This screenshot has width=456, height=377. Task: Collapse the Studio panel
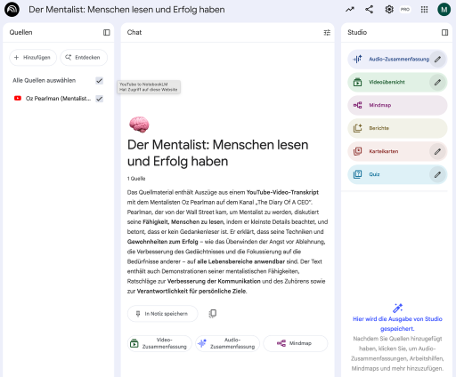click(x=445, y=32)
